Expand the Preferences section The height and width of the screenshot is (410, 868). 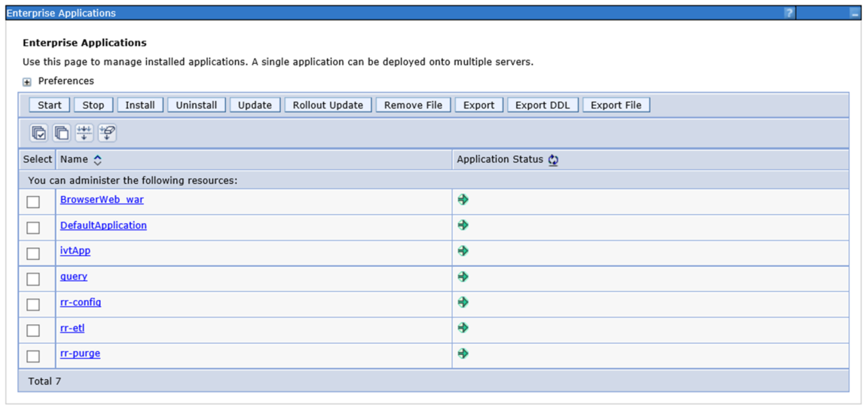pyautogui.click(x=27, y=82)
